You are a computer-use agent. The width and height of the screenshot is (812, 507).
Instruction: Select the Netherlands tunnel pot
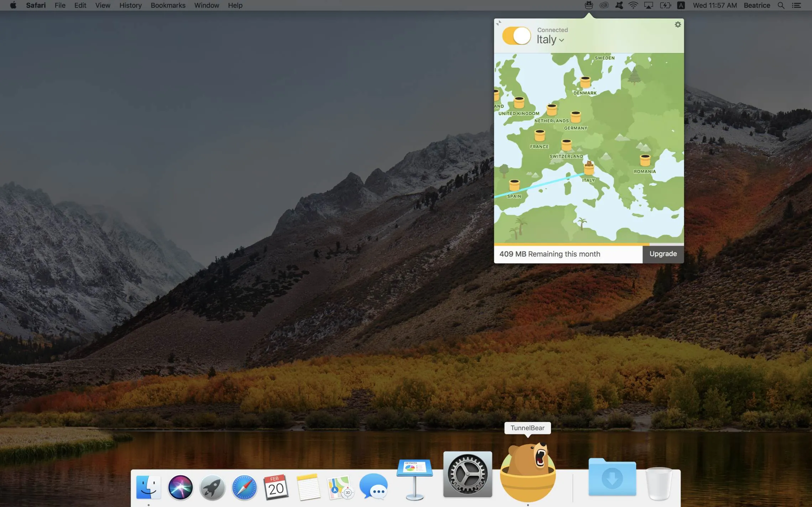click(x=552, y=110)
